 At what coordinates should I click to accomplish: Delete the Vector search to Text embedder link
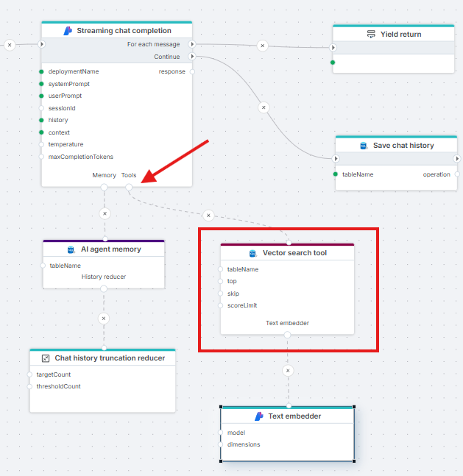pos(288,370)
